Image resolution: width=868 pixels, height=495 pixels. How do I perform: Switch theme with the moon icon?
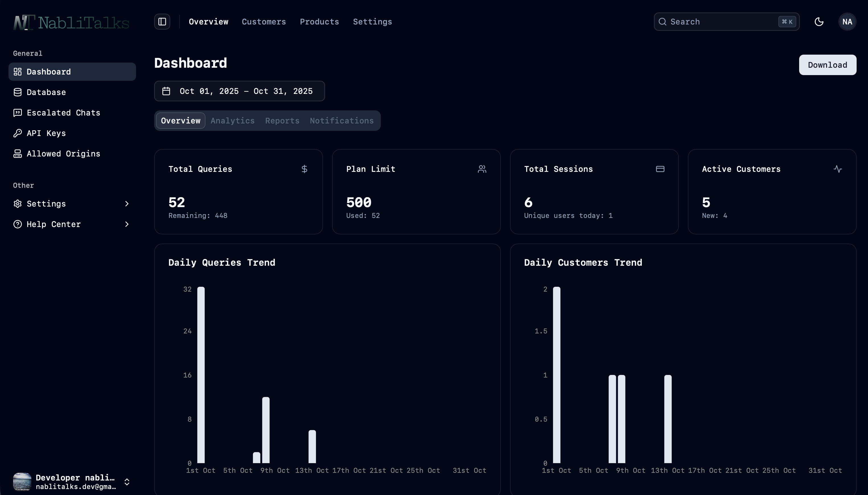coord(819,22)
